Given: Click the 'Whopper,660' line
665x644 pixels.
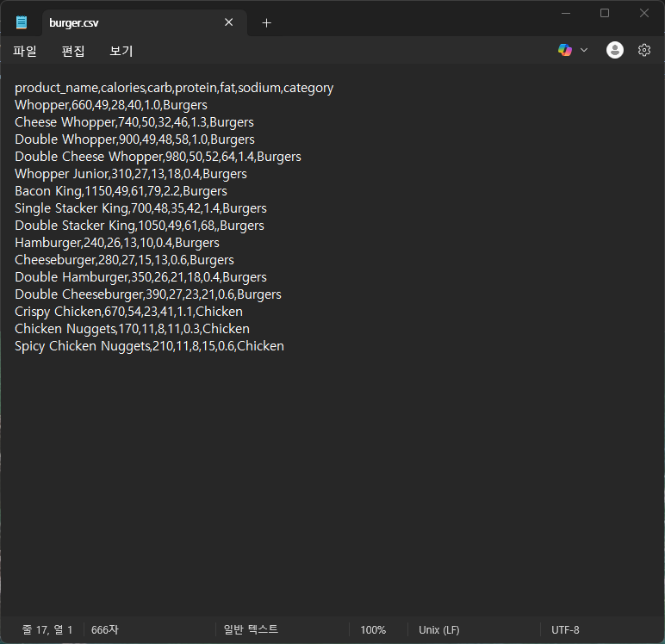Looking at the screenshot, I should pyautogui.click(x=111, y=105).
